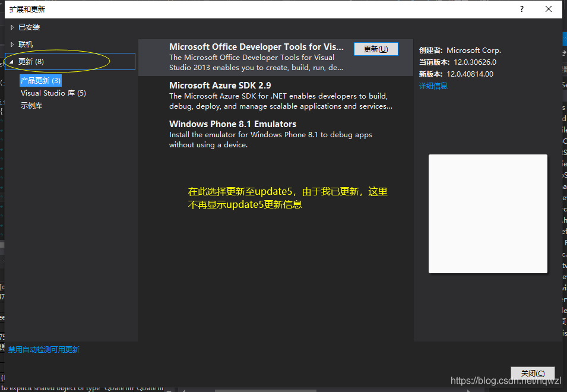Collapse the 更新 (8) node arrow
The width and height of the screenshot is (567, 392).
(11, 62)
